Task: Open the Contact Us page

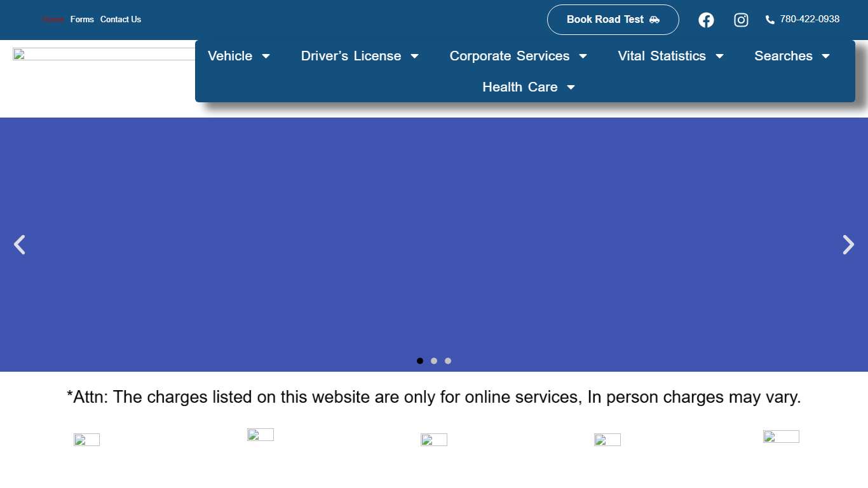Action: pyautogui.click(x=121, y=19)
